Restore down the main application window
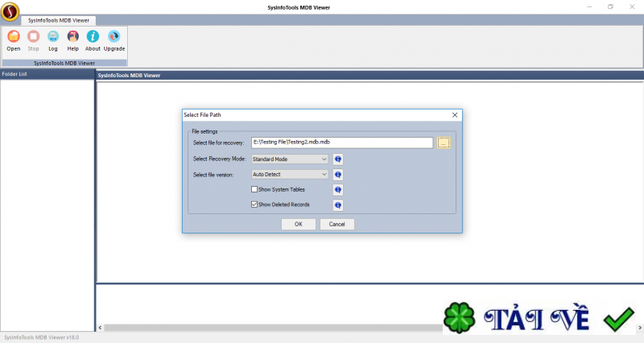 611,7
